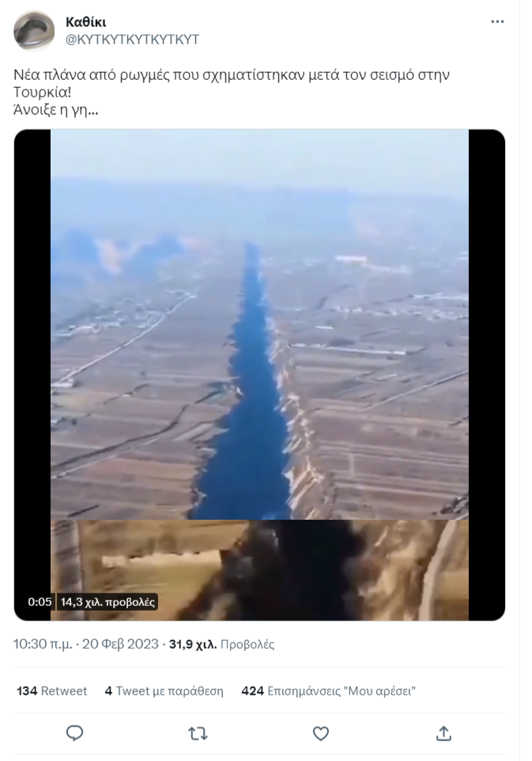Click the lower dark ground-crack clip
This screenshot has width=532, height=761.
pyautogui.click(x=259, y=570)
